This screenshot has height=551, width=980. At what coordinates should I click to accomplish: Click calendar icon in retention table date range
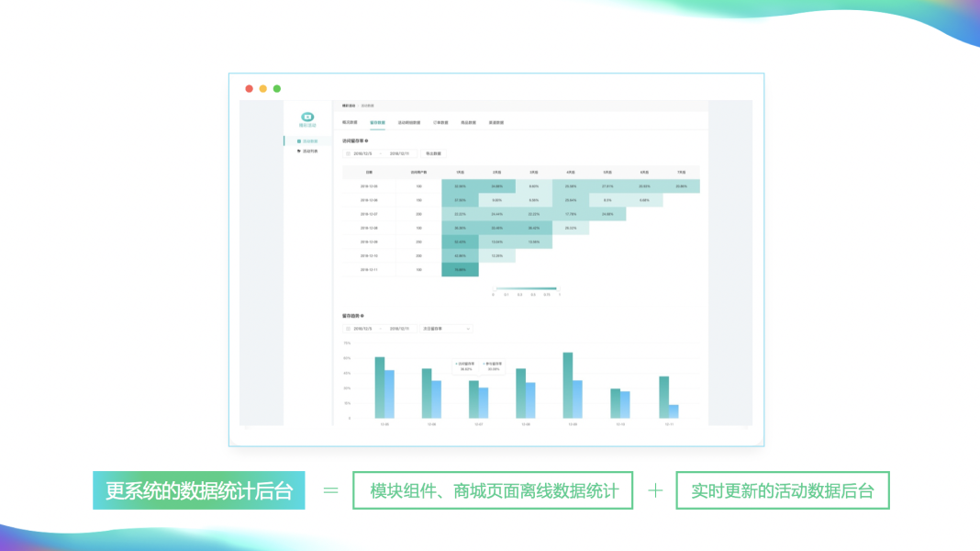pyautogui.click(x=349, y=153)
